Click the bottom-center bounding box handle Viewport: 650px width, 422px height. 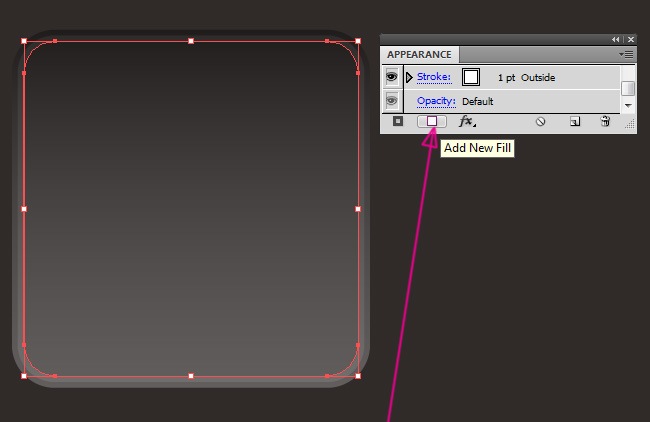191,376
